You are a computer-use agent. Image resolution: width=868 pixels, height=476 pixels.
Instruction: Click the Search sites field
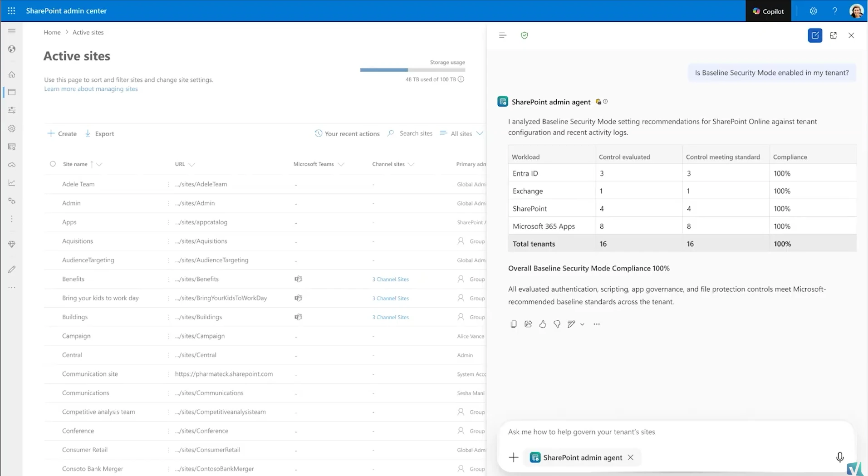410,133
